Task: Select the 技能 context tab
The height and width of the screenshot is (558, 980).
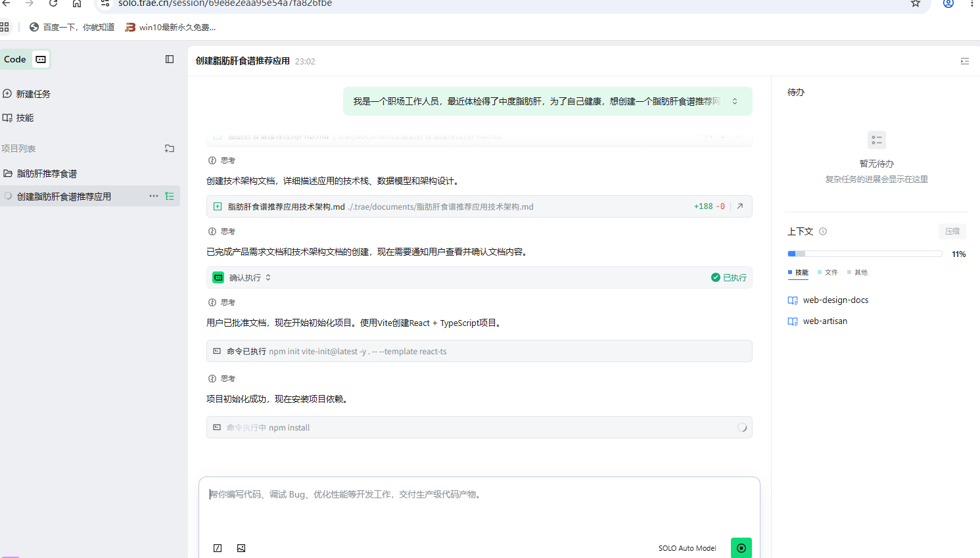Action: pyautogui.click(x=799, y=272)
